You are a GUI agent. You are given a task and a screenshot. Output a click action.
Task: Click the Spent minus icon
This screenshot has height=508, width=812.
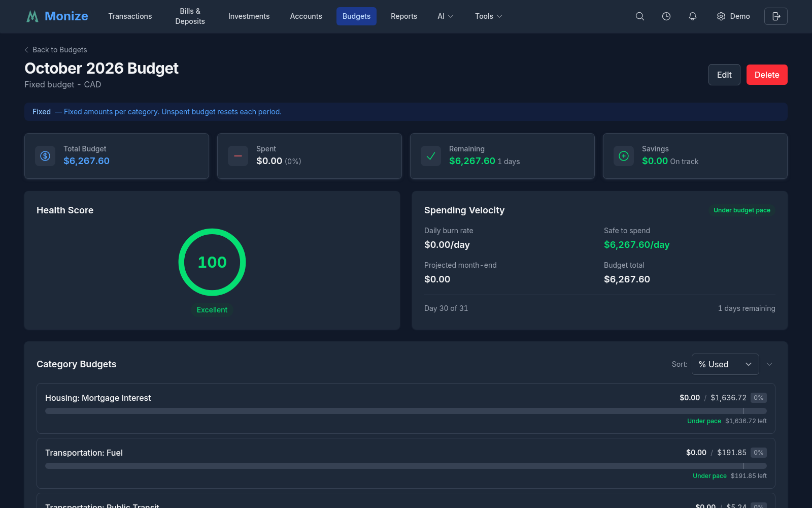click(238, 156)
